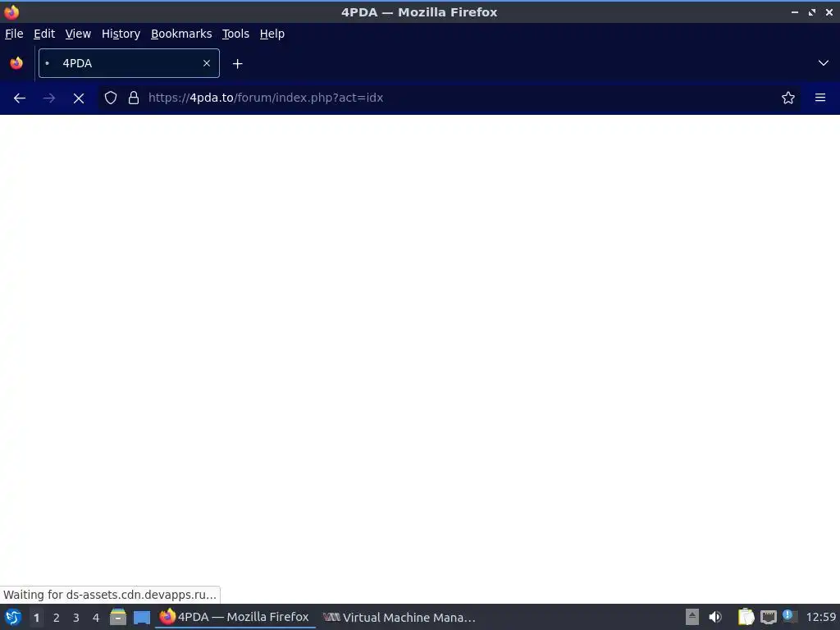Open the clipboard notes tray icon
840x630 pixels.
[746, 617]
